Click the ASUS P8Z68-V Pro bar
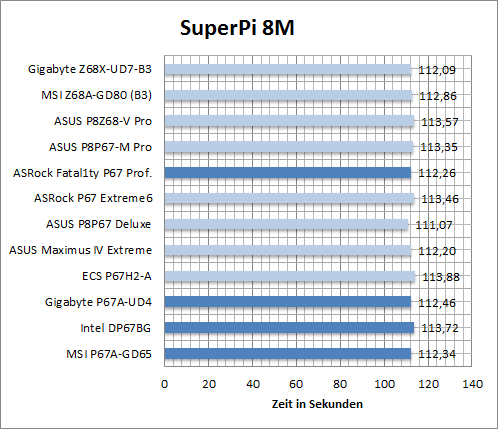Screen dimensions: 498x429 [289, 121]
